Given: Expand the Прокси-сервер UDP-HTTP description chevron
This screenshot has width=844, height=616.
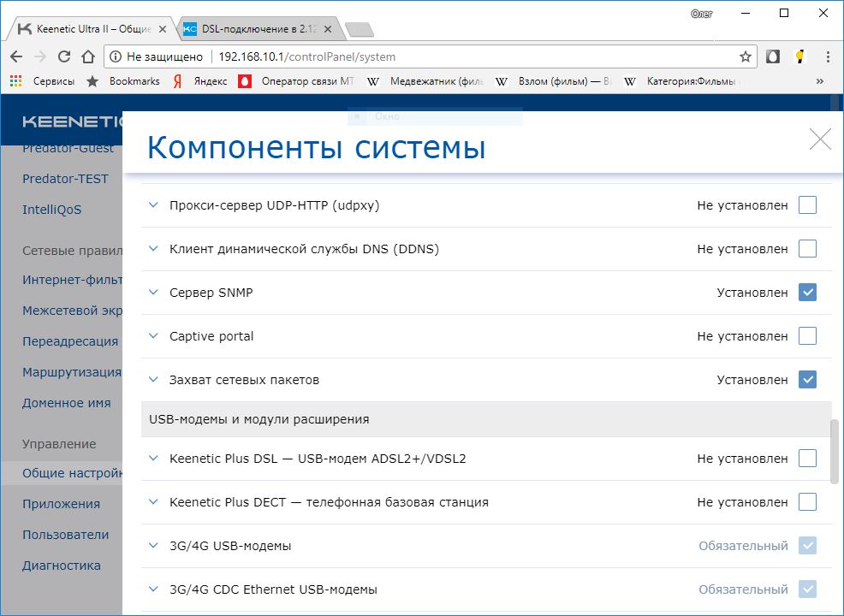Looking at the screenshot, I should (x=153, y=205).
